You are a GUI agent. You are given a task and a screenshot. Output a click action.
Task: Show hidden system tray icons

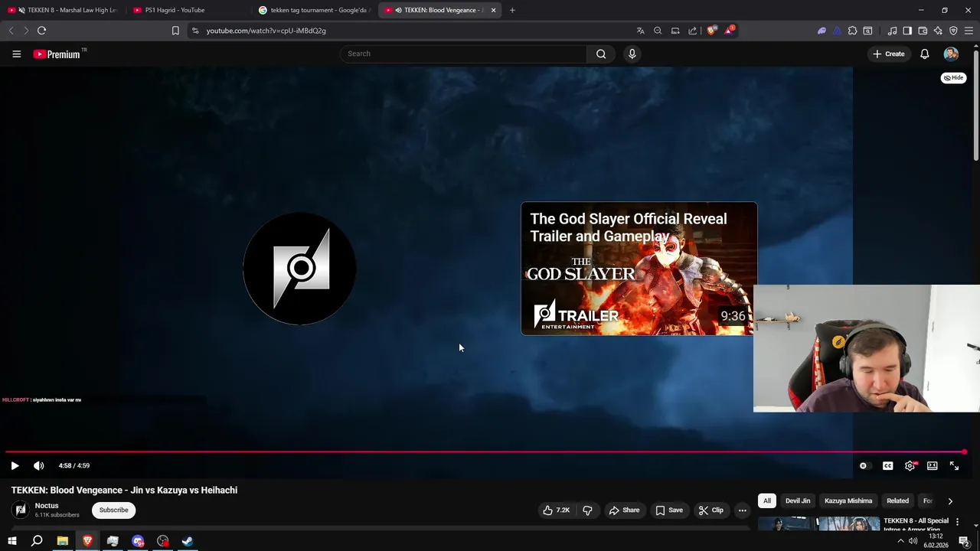[900, 541]
